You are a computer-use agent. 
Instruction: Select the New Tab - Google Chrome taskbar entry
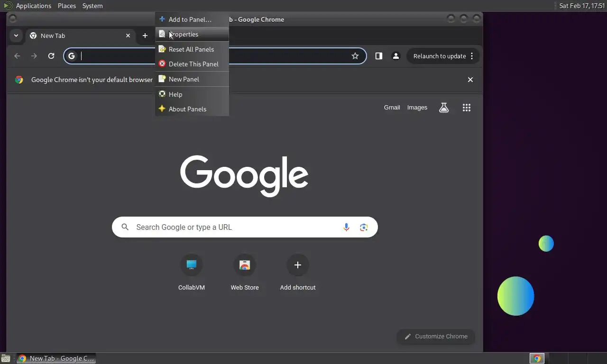(x=56, y=358)
